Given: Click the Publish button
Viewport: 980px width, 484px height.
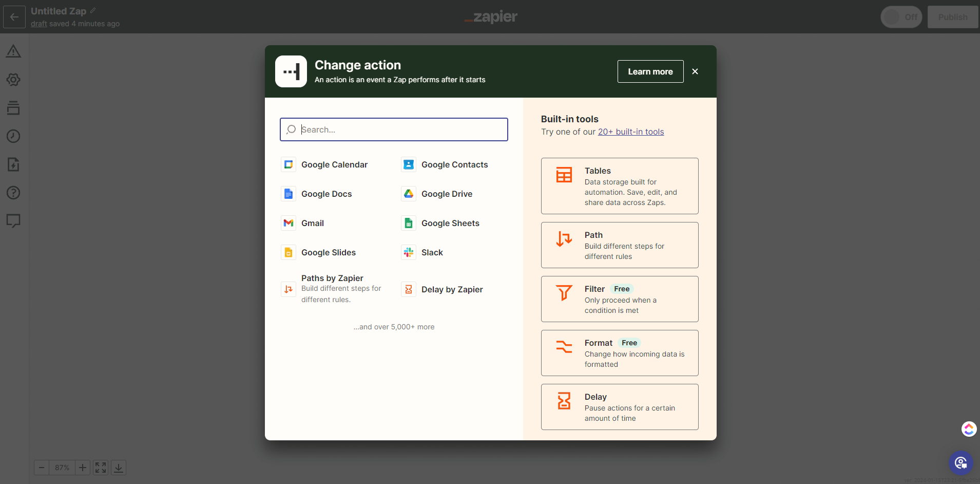Looking at the screenshot, I should click(x=953, y=17).
